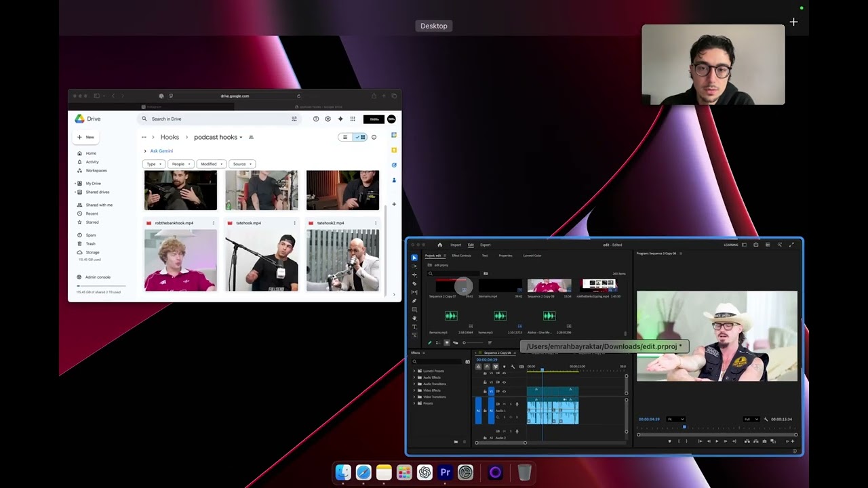Click New Bin icon beside project search
868x488 pixels.
(486, 273)
